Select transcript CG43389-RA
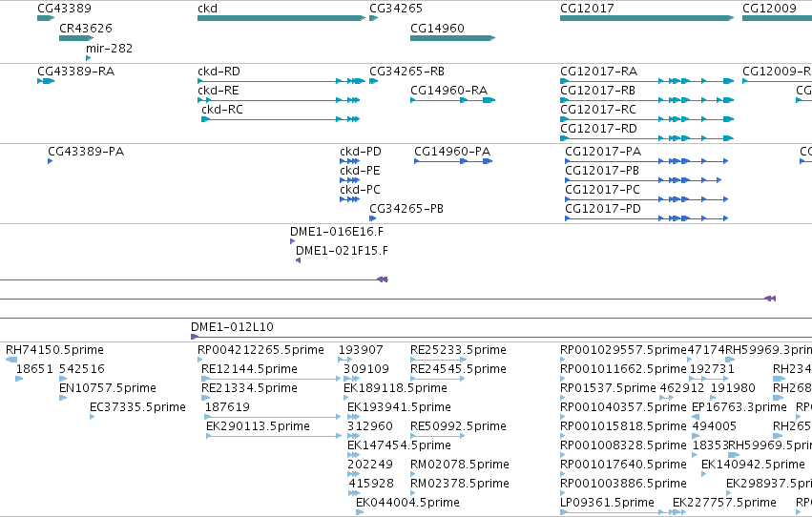 [x=46, y=81]
